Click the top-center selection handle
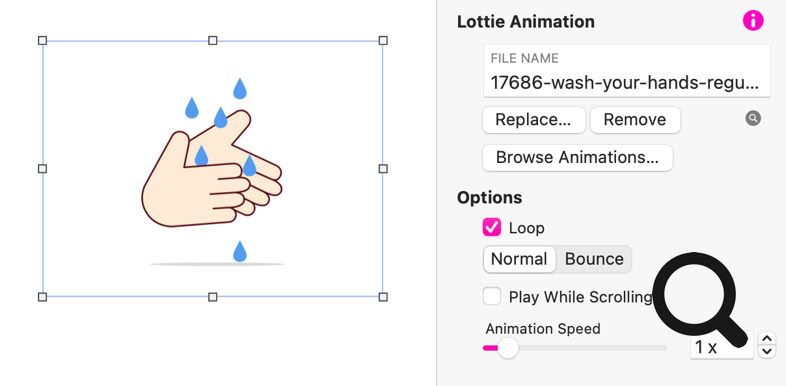This screenshot has height=386, width=786. click(213, 40)
